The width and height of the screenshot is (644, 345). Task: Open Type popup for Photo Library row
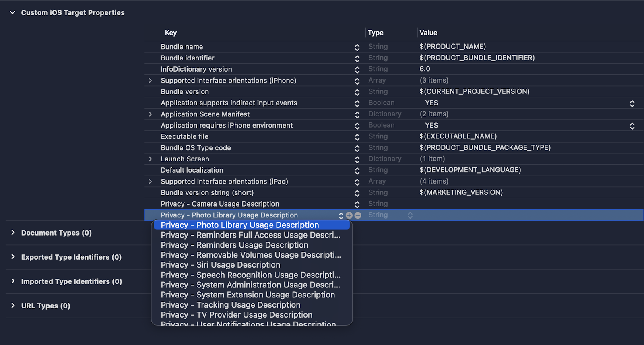point(410,215)
